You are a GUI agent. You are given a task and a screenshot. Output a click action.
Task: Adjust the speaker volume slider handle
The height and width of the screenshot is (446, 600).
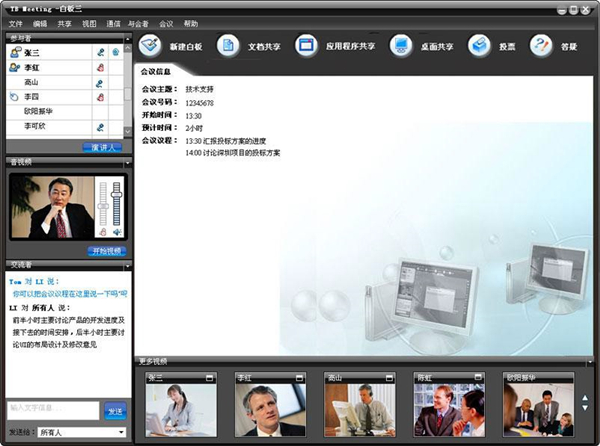116,195
